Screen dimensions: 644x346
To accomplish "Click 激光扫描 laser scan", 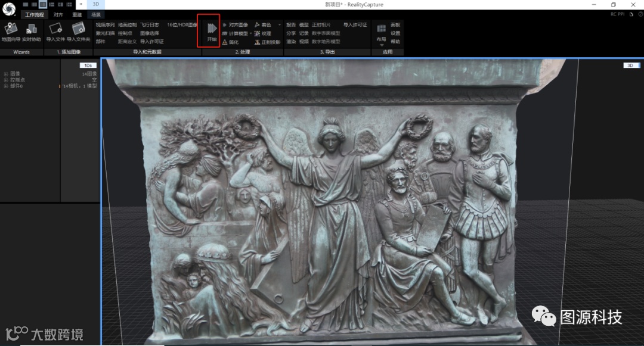I will (x=105, y=33).
